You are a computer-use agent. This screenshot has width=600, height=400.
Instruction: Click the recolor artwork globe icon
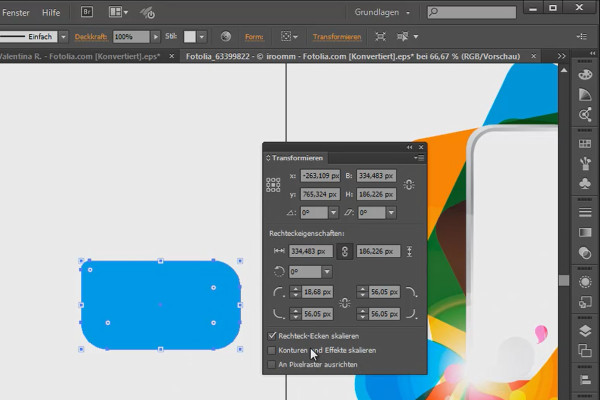click(226, 36)
